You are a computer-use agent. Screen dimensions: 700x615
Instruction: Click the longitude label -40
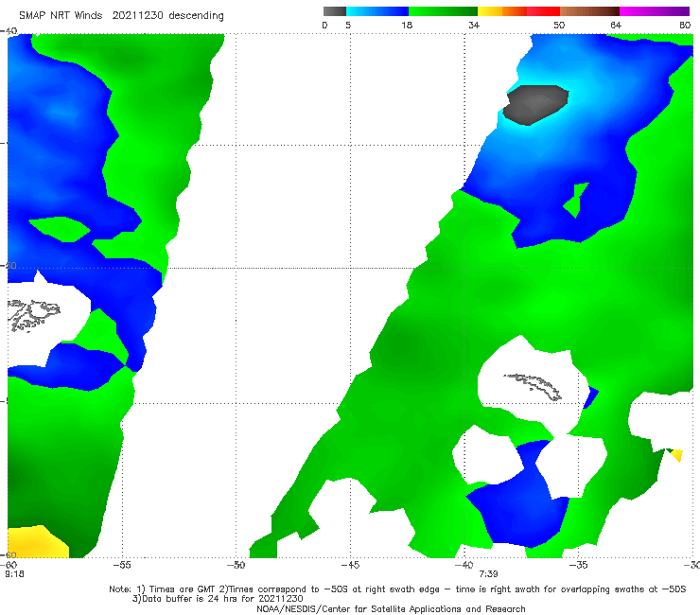click(464, 565)
